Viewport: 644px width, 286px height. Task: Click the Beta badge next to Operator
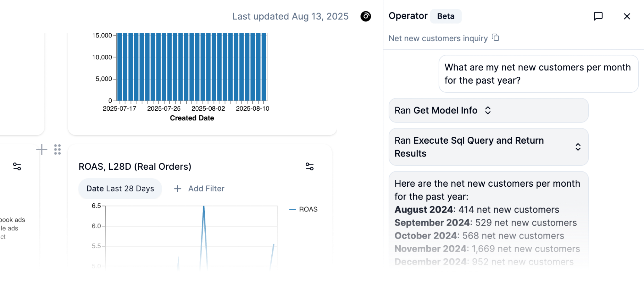(446, 16)
